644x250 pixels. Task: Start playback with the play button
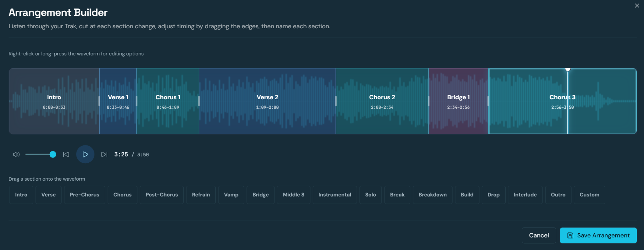tap(85, 154)
